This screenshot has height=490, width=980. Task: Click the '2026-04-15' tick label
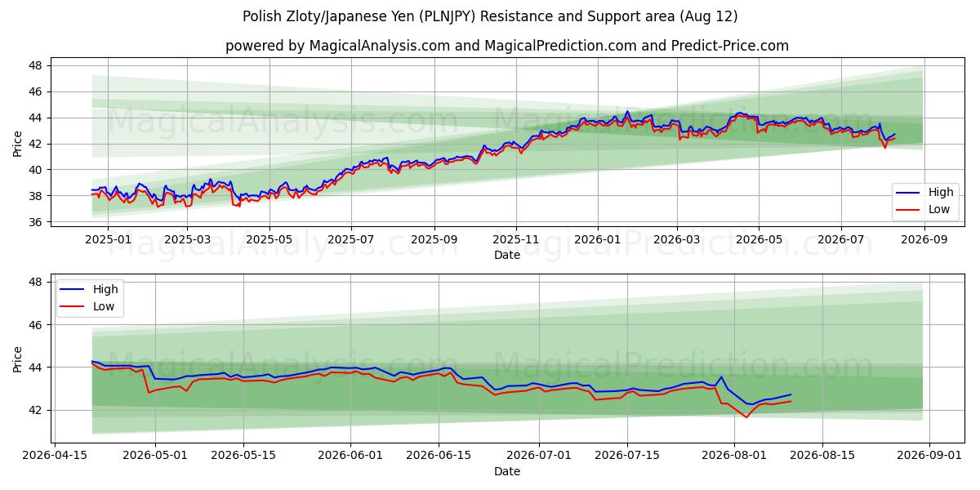pos(54,457)
